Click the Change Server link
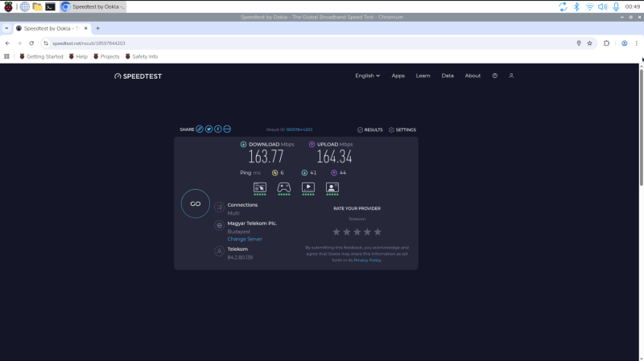The width and height of the screenshot is (644, 361). pos(245,239)
